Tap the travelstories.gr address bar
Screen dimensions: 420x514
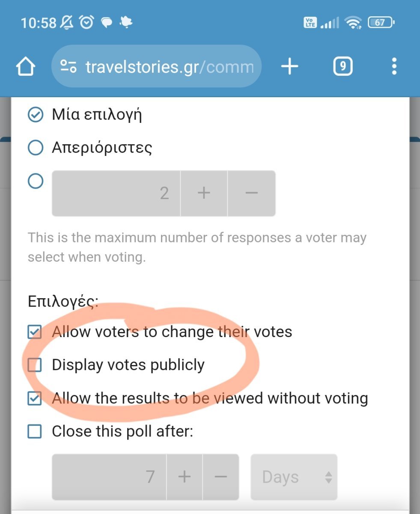(x=156, y=66)
